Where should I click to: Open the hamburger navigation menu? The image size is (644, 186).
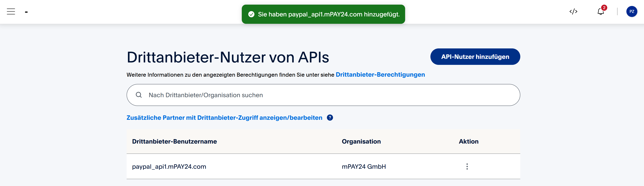click(x=11, y=11)
